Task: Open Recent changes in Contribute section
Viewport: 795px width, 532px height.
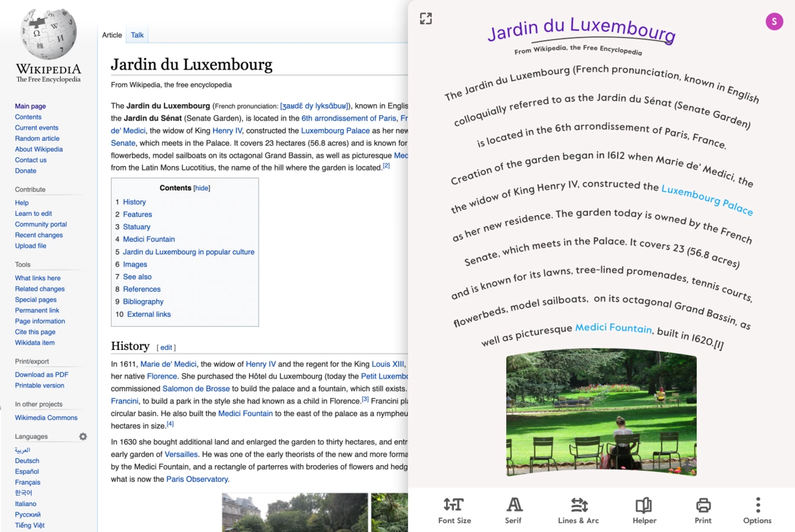Action: pos(39,235)
